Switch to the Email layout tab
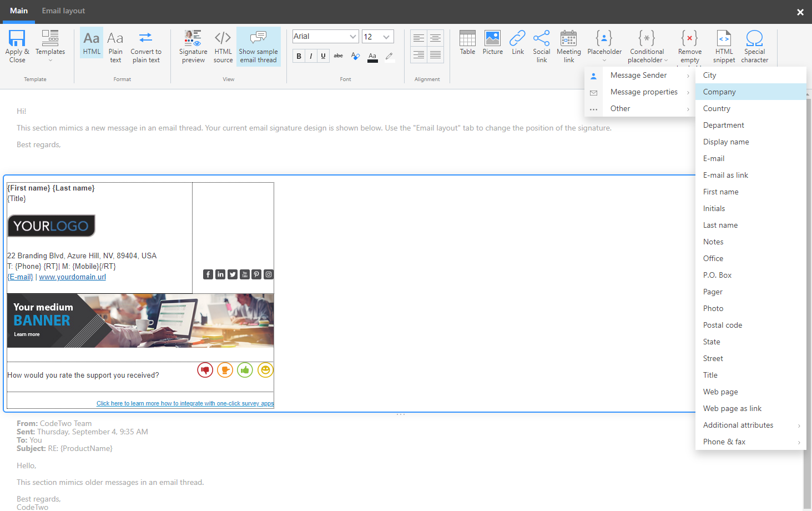This screenshot has height=511, width=812. pyautogui.click(x=63, y=11)
